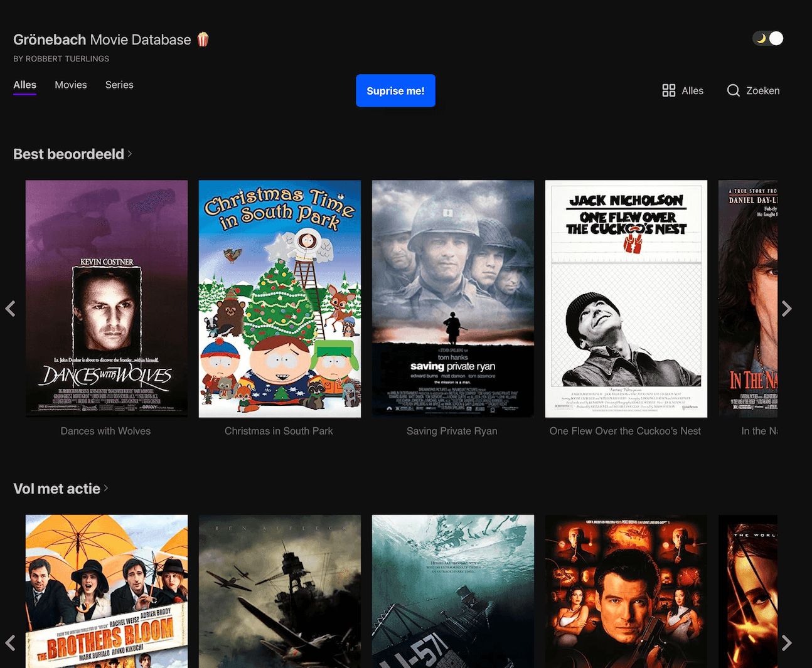The image size is (812, 668).
Task: Open the Ben Affleck warplane movie poster
Action: (x=280, y=591)
